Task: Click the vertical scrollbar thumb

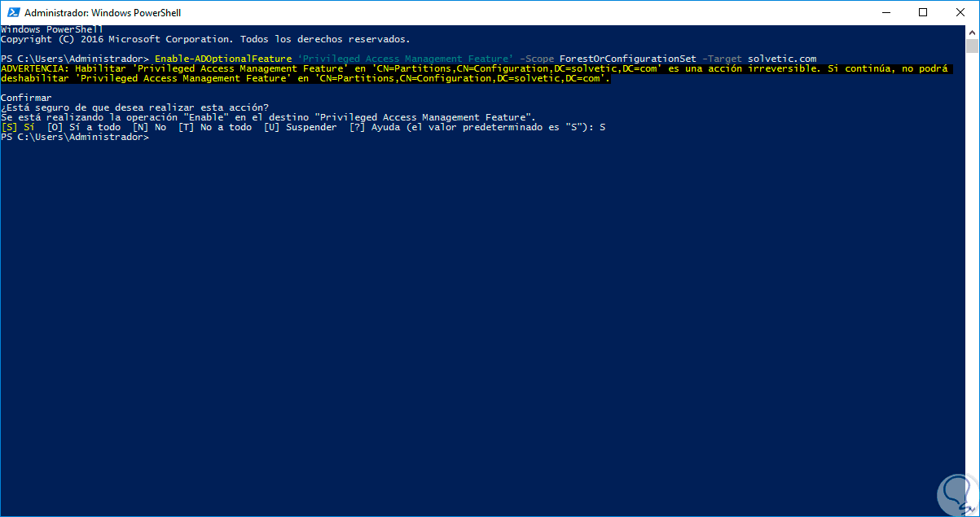Action: [x=972, y=46]
